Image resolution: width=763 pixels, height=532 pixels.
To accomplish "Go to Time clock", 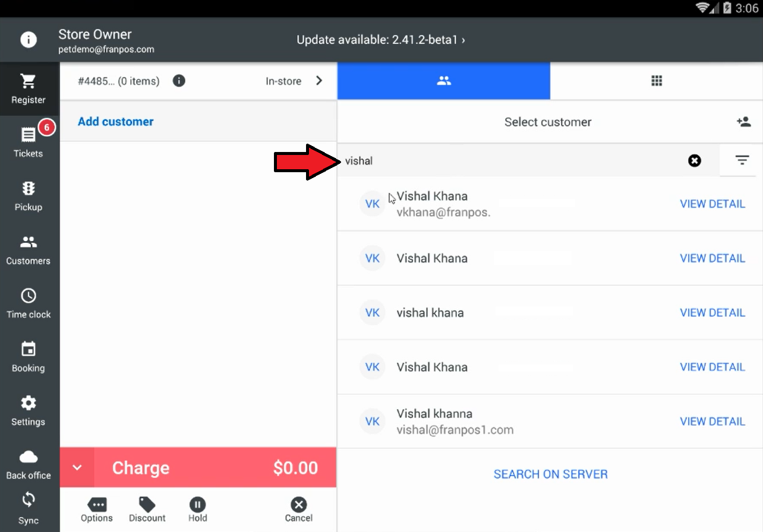I will pyautogui.click(x=29, y=303).
